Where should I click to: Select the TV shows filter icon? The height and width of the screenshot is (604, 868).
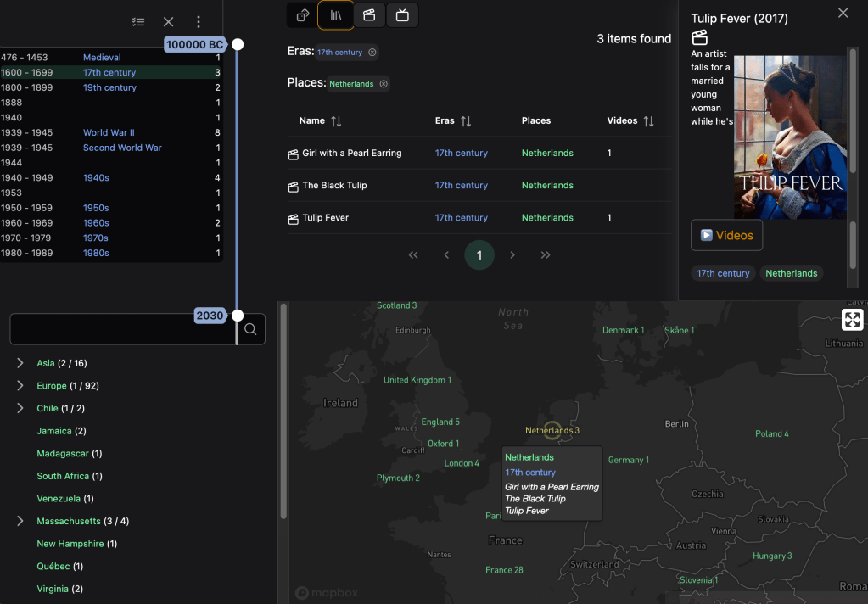click(402, 15)
